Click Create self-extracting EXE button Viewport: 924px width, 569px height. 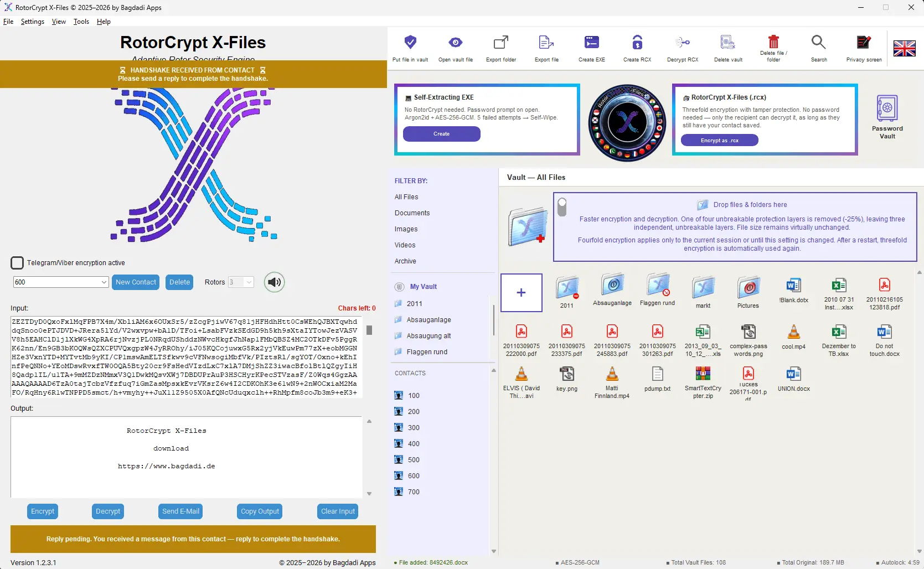pos(441,134)
